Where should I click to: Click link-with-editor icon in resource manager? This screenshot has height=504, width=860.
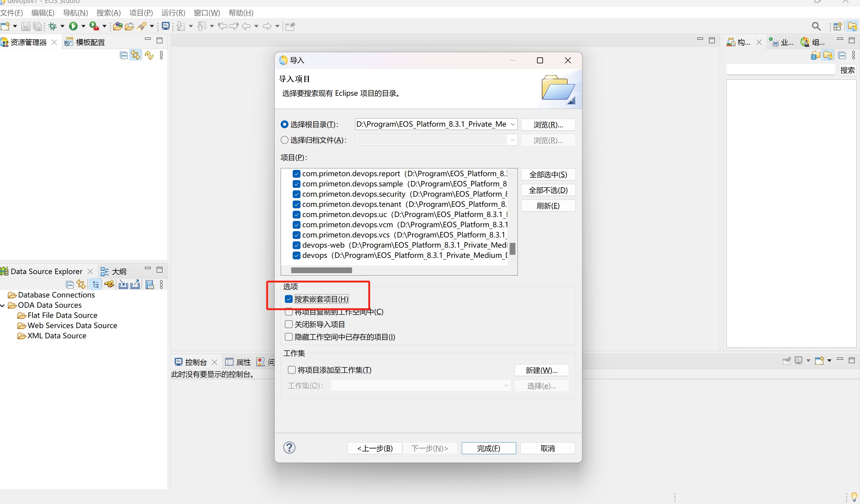pyautogui.click(x=135, y=55)
